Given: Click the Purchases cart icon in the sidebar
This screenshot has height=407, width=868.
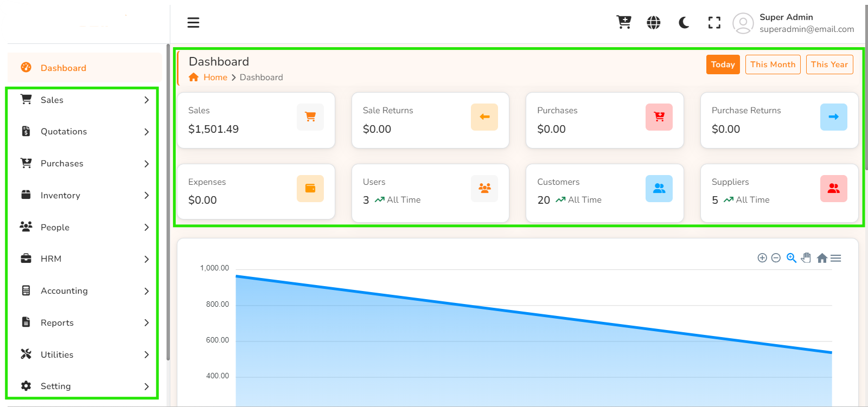Looking at the screenshot, I should (26, 163).
